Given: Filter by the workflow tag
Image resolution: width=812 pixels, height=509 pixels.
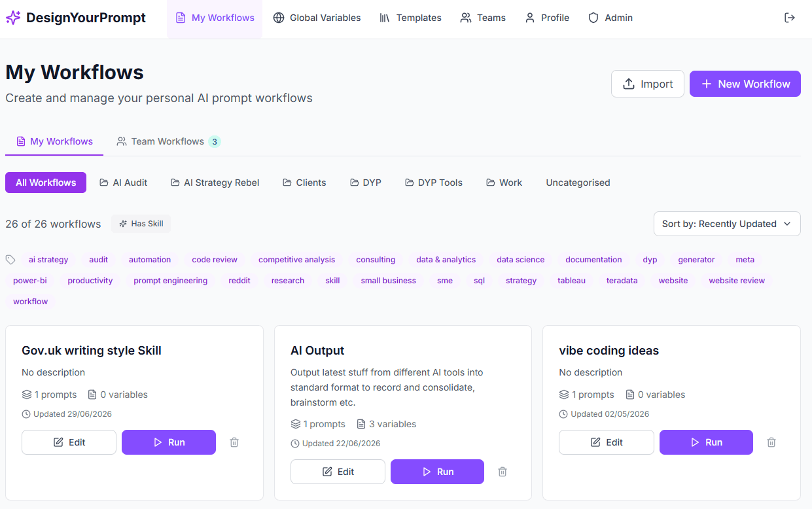Looking at the screenshot, I should click(31, 302).
